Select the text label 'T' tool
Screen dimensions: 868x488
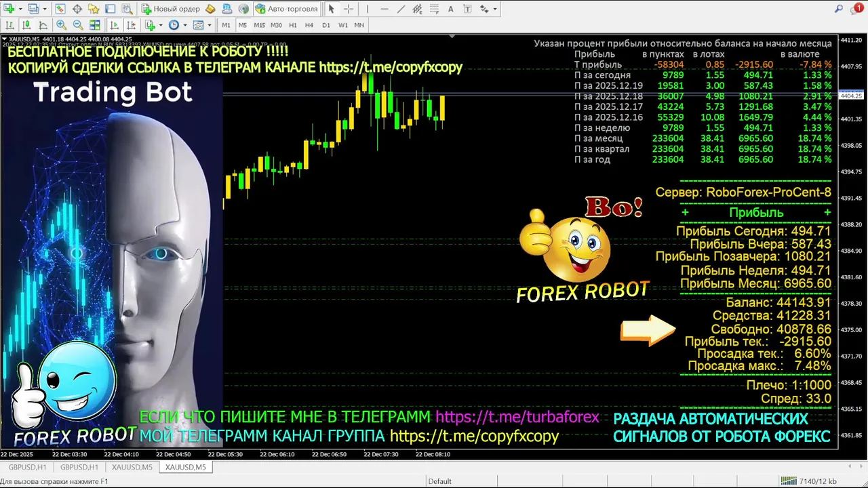467,9
